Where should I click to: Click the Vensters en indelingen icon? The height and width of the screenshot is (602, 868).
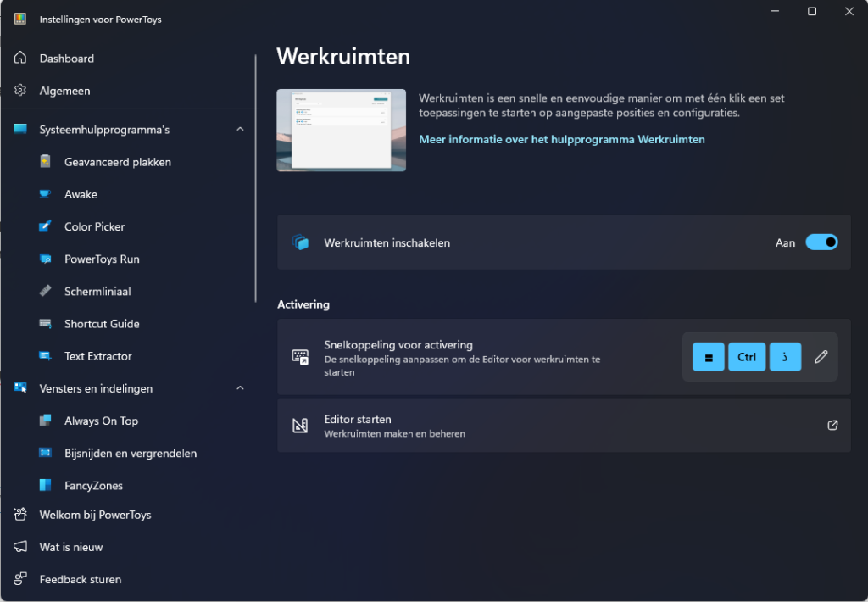click(20, 387)
